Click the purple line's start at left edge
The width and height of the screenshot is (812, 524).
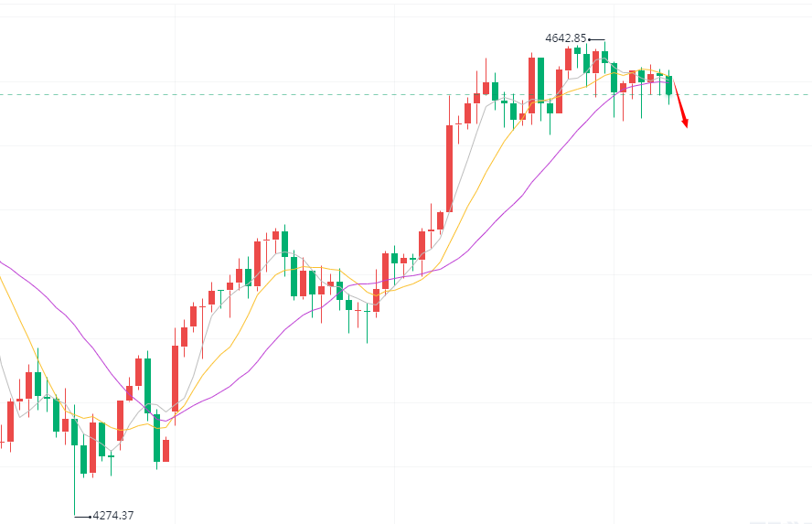click(x=2, y=262)
